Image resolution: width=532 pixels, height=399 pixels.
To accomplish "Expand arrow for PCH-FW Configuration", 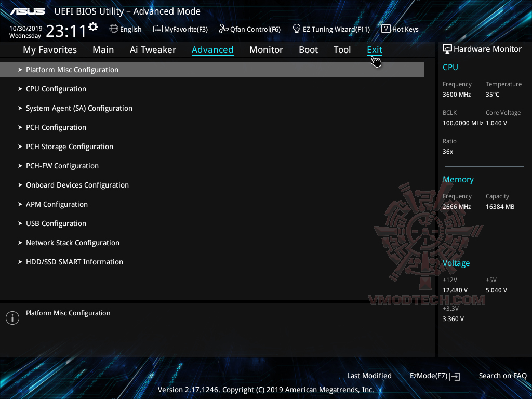I will [x=20, y=166].
